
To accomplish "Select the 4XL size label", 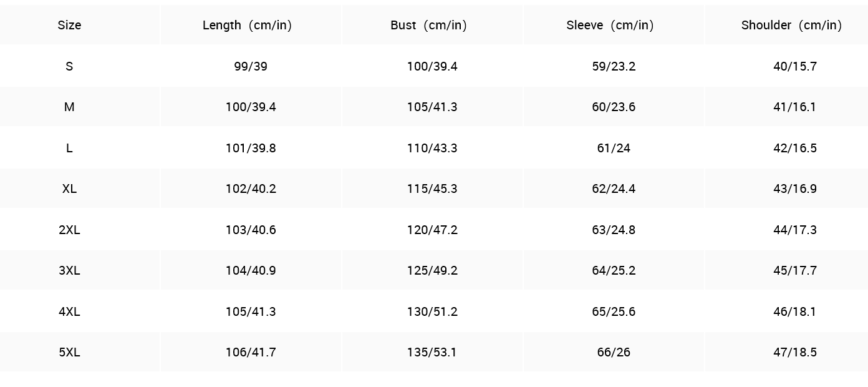I will (x=69, y=311).
